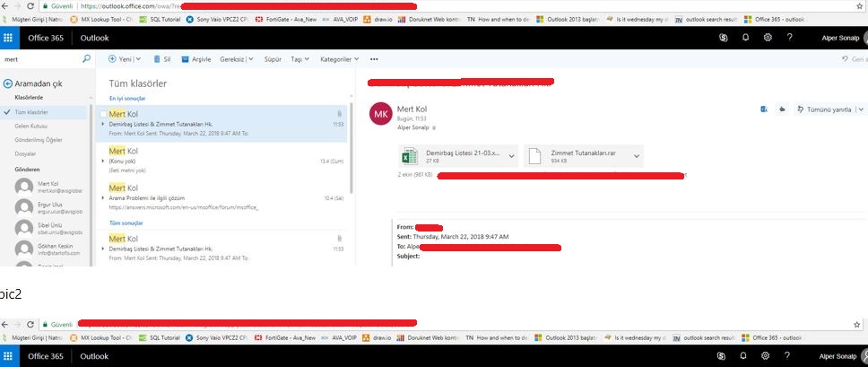The image size is (868, 367).
Task: Delete the message with the Sil trash icon
Action: click(x=157, y=58)
